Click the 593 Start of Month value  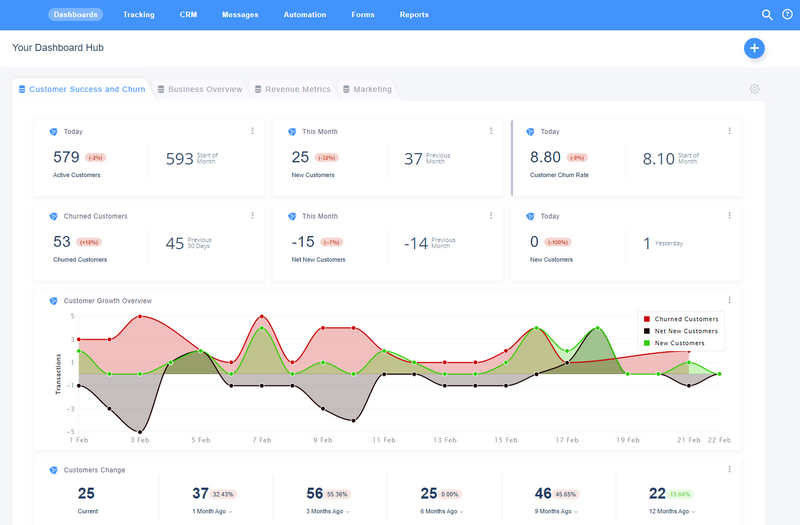coord(180,159)
